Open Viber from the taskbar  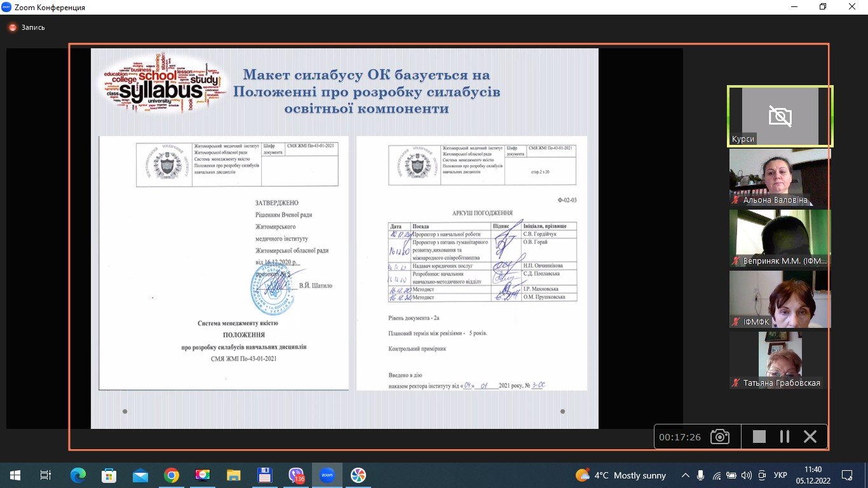pos(296,475)
